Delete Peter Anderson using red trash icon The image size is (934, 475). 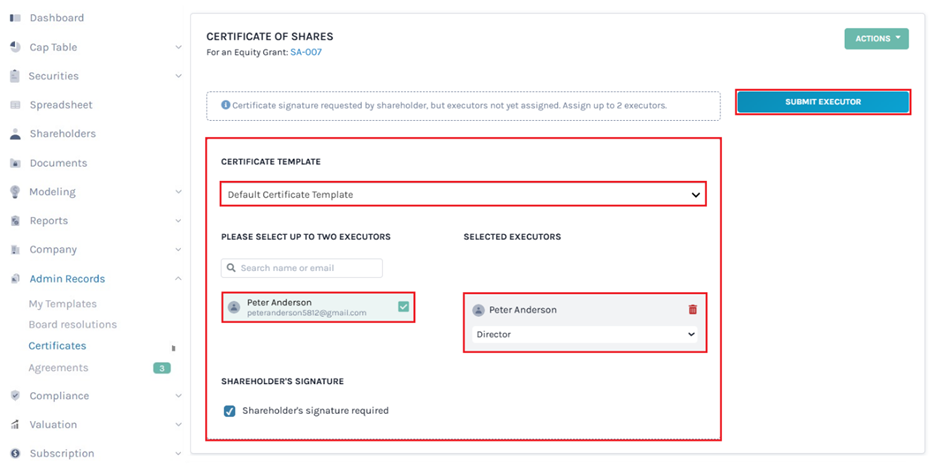pyautogui.click(x=692, y=310)
